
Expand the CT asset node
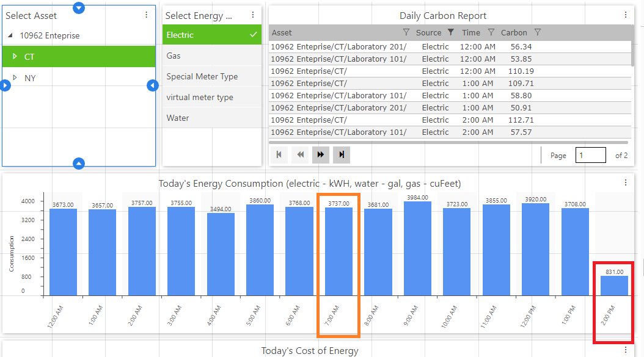pyautogui.click(x=15, y=57)
